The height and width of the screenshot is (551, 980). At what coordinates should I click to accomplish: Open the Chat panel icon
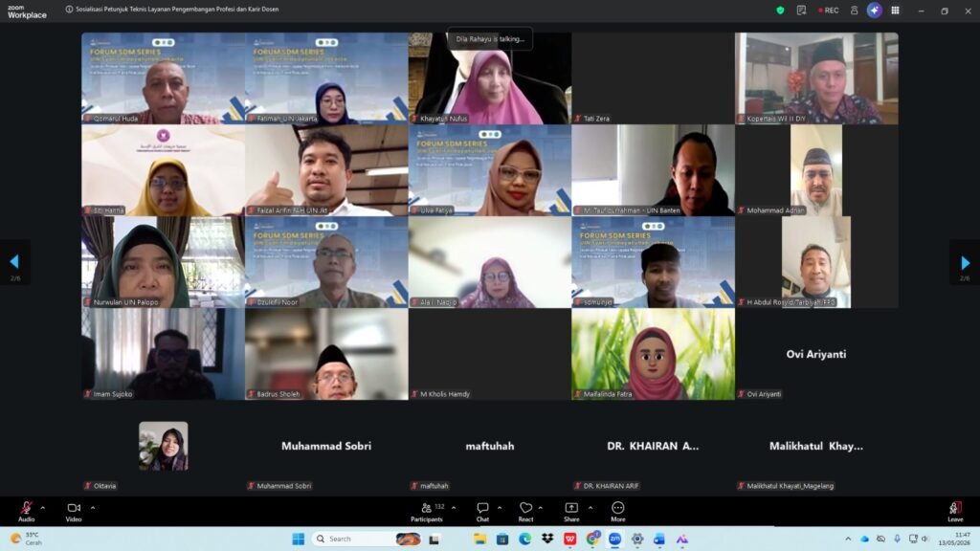point(482,508)
